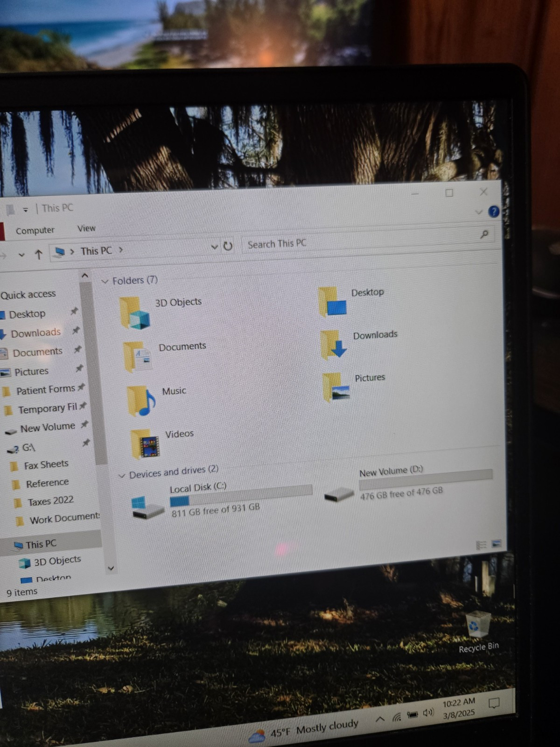
Task: Click the Up arrow navigation button
Action: (x=39, y=254)
